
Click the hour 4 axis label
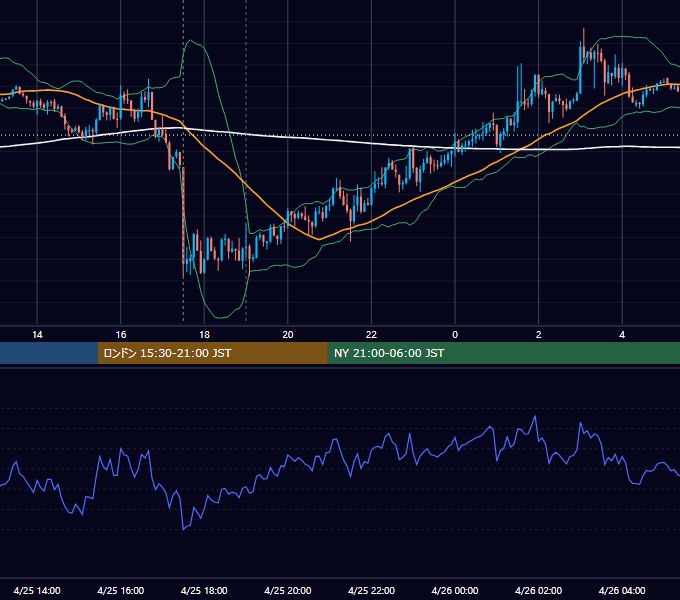tap(622, 335)
